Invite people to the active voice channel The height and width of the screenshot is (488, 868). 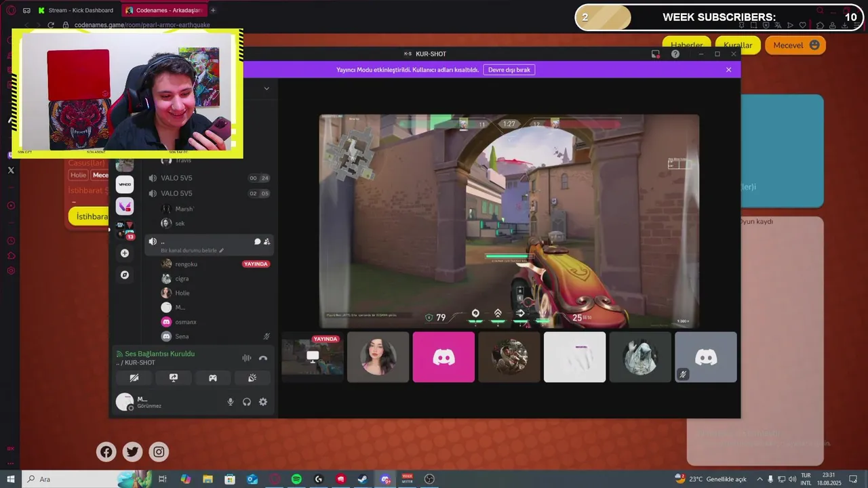(267, 241)
